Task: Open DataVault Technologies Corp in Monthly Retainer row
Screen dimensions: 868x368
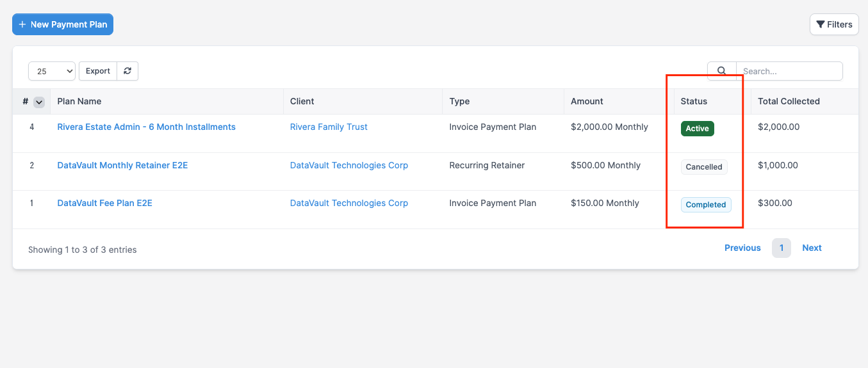Action: pyautogui.click(x=349, y=165)
